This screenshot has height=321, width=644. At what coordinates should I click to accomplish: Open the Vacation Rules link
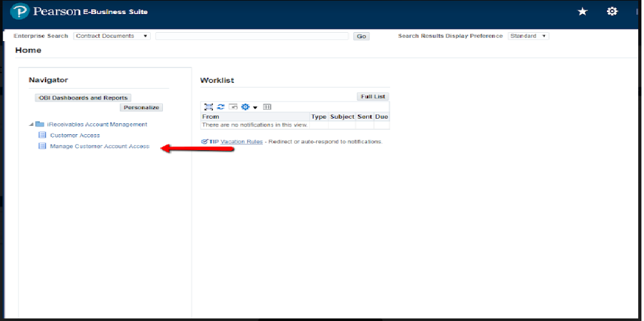241,142
